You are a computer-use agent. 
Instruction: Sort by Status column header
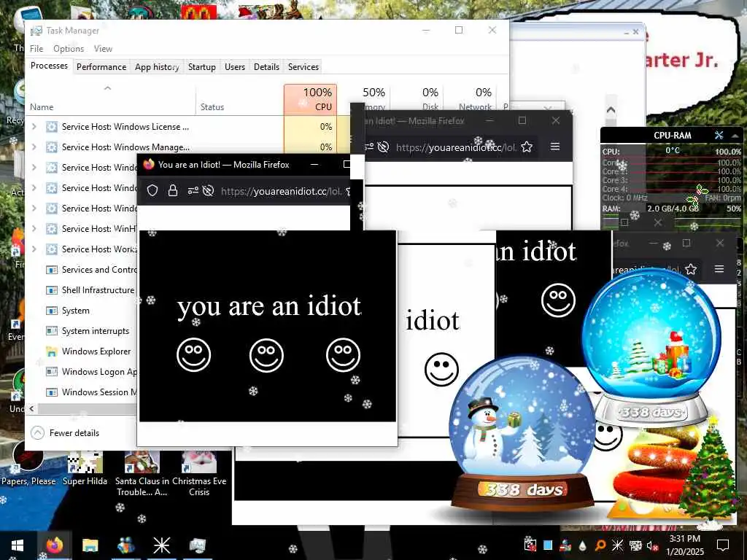point(239,99)
